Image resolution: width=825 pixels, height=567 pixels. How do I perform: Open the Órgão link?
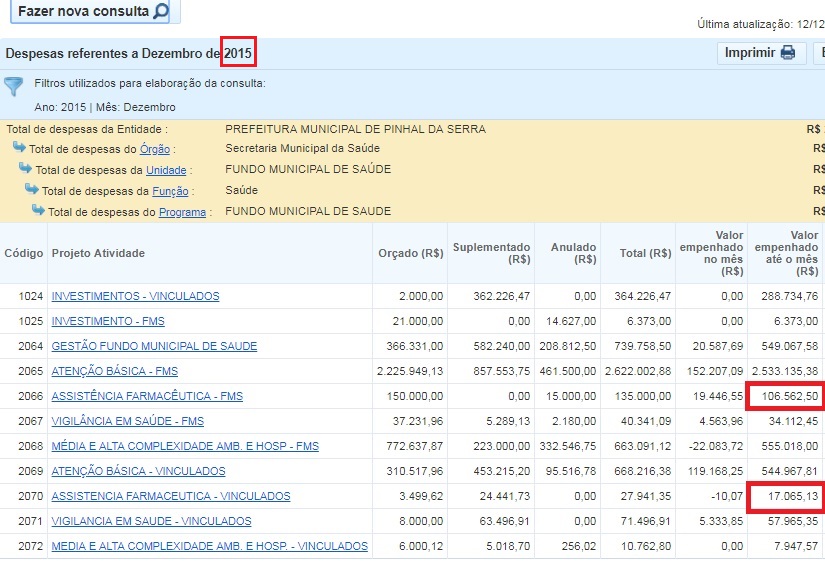pos(154,149)
